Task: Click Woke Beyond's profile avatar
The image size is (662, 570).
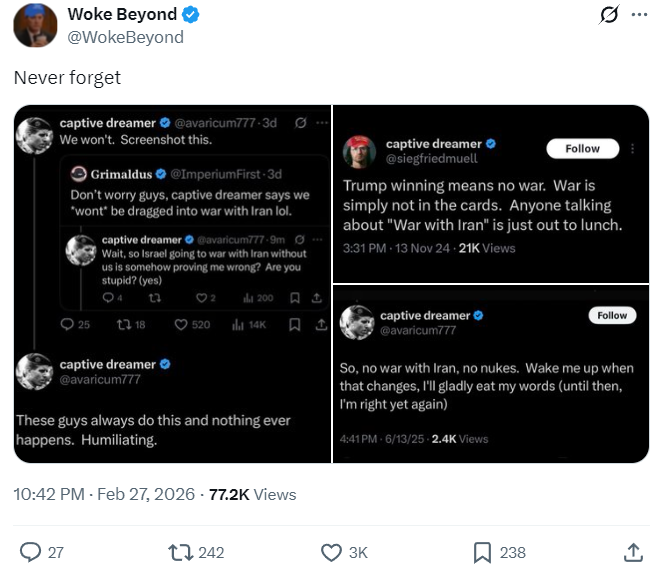Action: [34, 25]
